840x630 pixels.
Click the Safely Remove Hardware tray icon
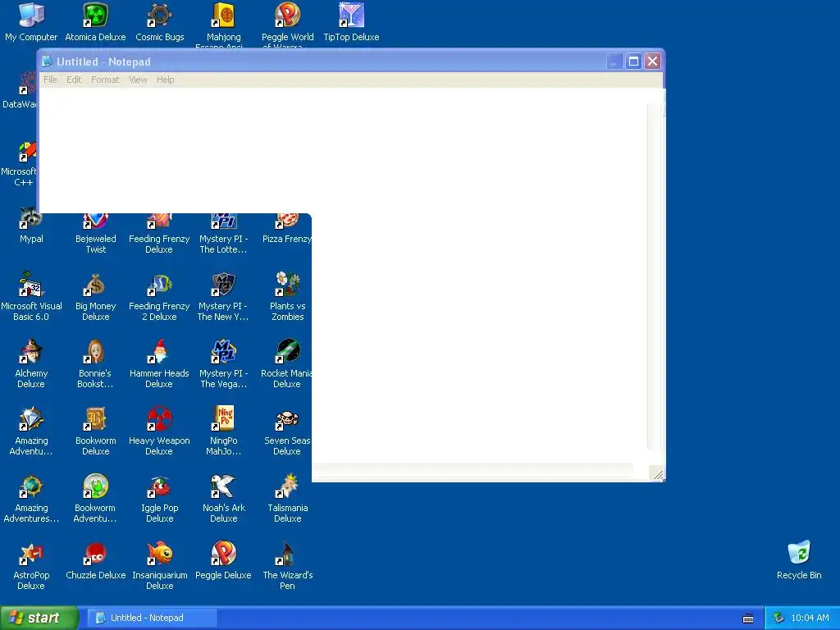[x=779, y=619]
